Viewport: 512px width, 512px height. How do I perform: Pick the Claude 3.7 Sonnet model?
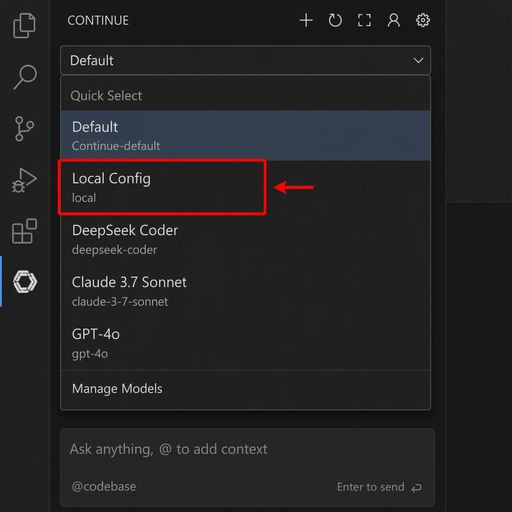(x=245, y=291)
